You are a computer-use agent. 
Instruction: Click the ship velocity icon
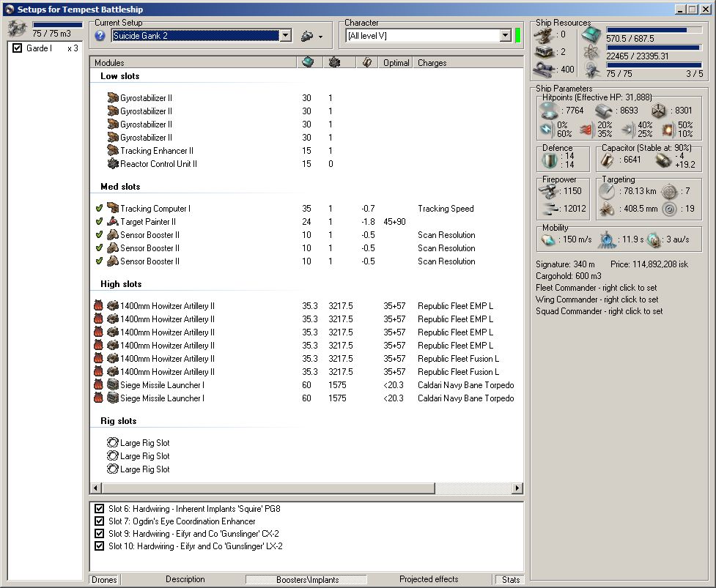pos(547,239)
